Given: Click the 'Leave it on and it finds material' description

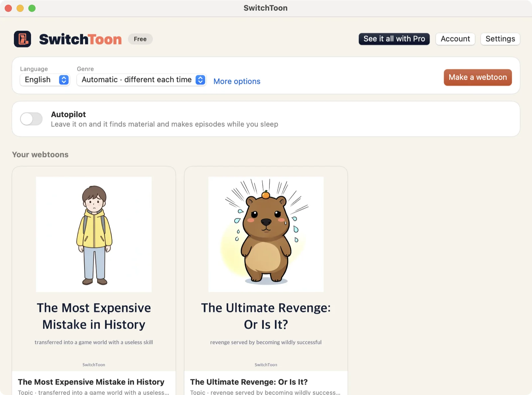Looking at the screenshot, I should tap(165, 124).
